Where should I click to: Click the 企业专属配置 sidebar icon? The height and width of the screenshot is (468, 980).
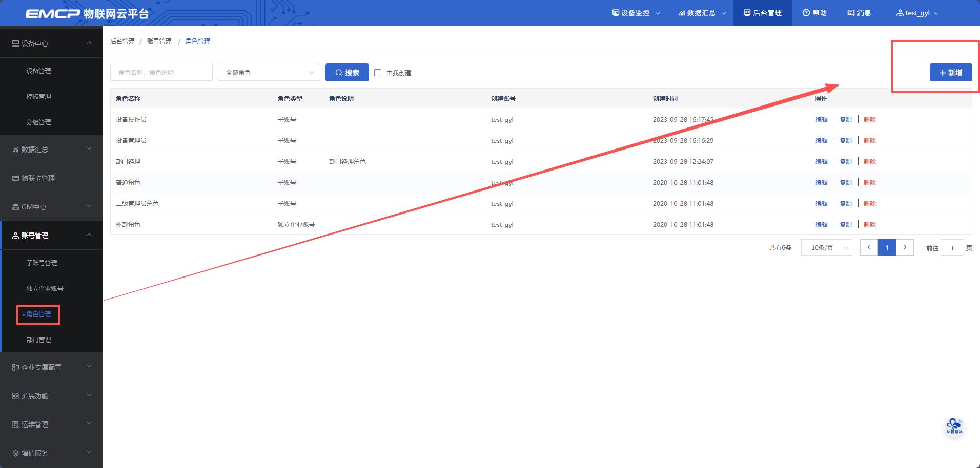15,367
